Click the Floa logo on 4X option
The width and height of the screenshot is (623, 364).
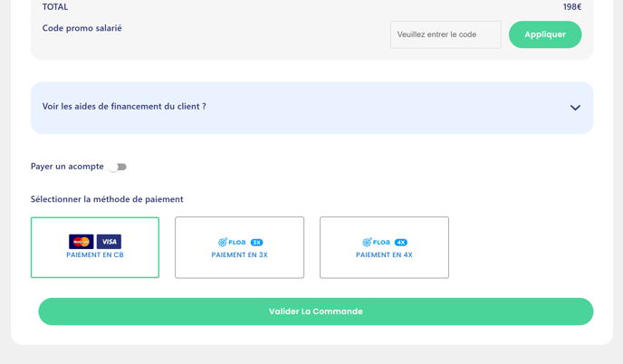[x=377, y=243]
